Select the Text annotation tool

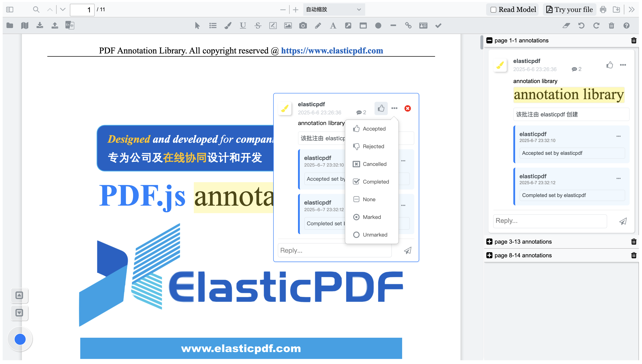(333, 25)
